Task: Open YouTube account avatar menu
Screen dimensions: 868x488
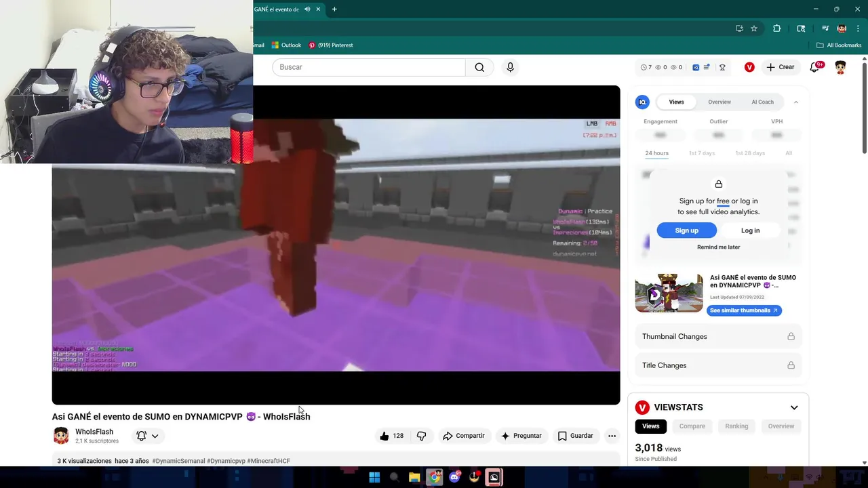Action: tap(840, 67)
